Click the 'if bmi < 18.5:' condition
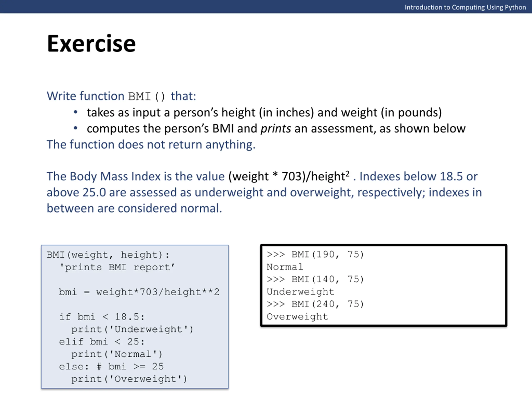This screenshot has width=532, height=399. (x=102, y=317)
